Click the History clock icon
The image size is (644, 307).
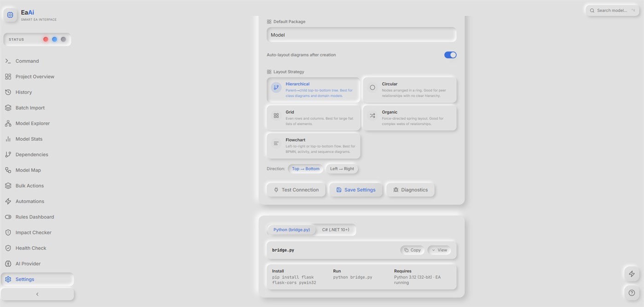click(8, 92)
